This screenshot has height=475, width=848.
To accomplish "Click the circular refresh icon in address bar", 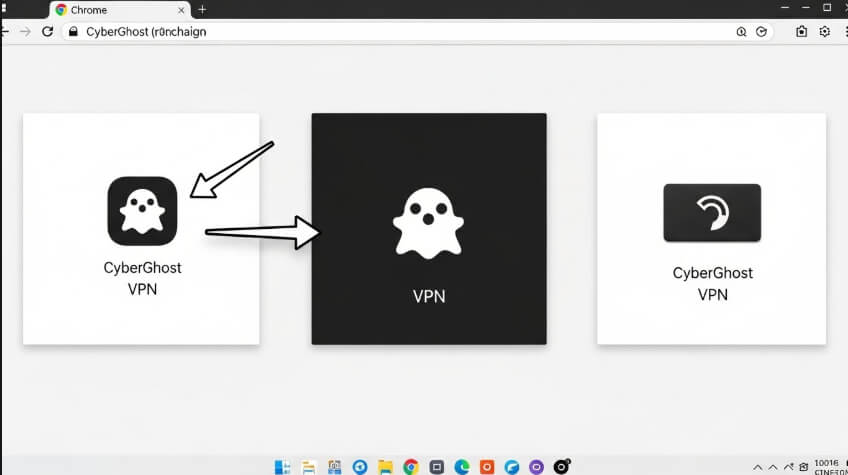I will click(761, 32).
